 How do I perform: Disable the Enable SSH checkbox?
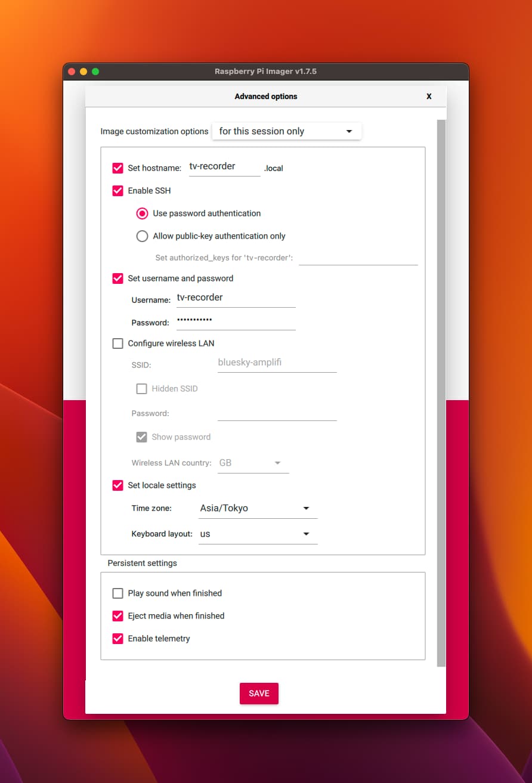pos(118,191)
